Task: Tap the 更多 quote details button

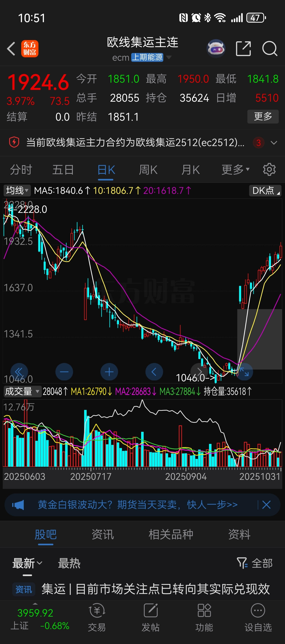Action: tap(263, 116)
